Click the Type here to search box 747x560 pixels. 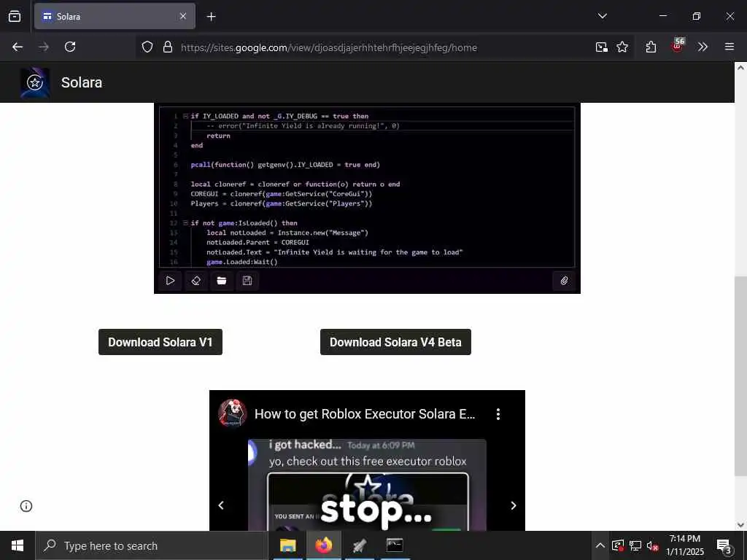[152, 545]
